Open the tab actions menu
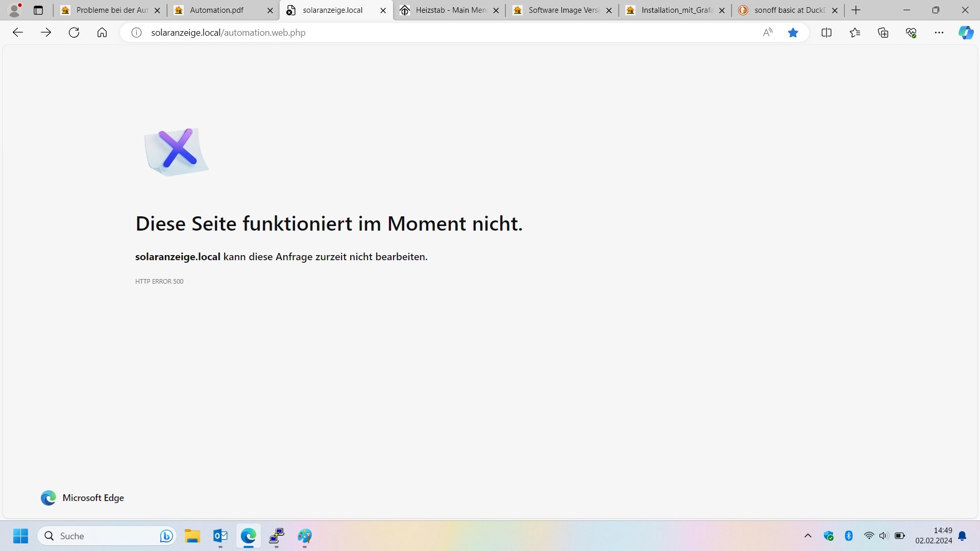 click(x=38, y=10)
